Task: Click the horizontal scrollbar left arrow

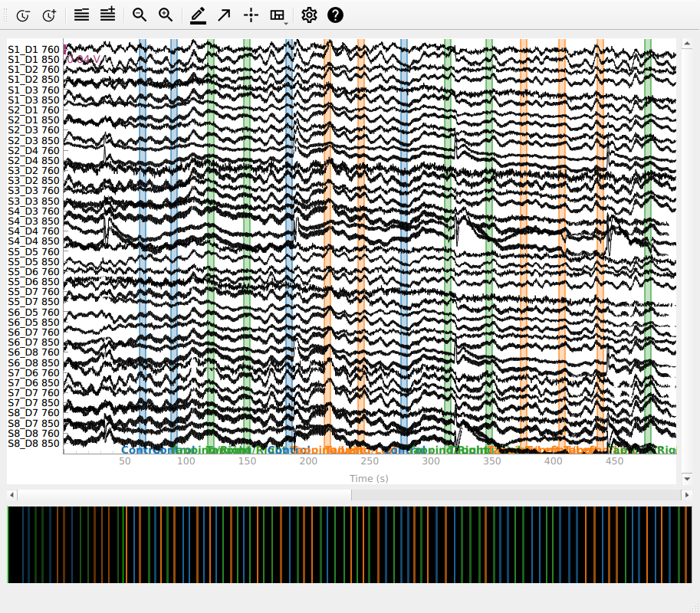Action: (x=12, y=495)
